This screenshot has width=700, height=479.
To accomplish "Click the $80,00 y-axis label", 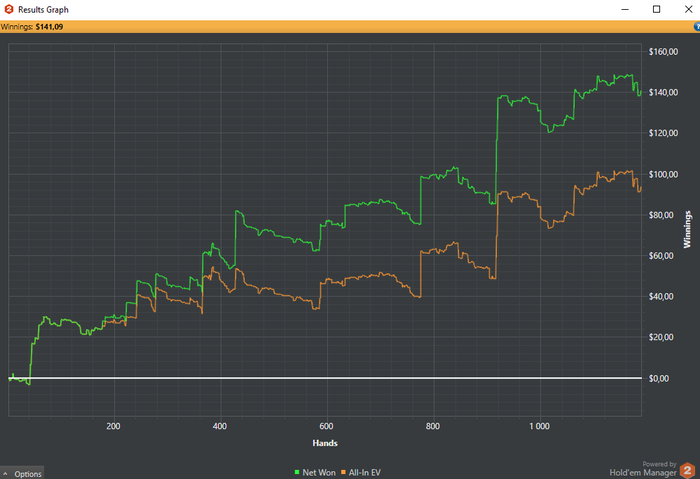I will 661,215.
